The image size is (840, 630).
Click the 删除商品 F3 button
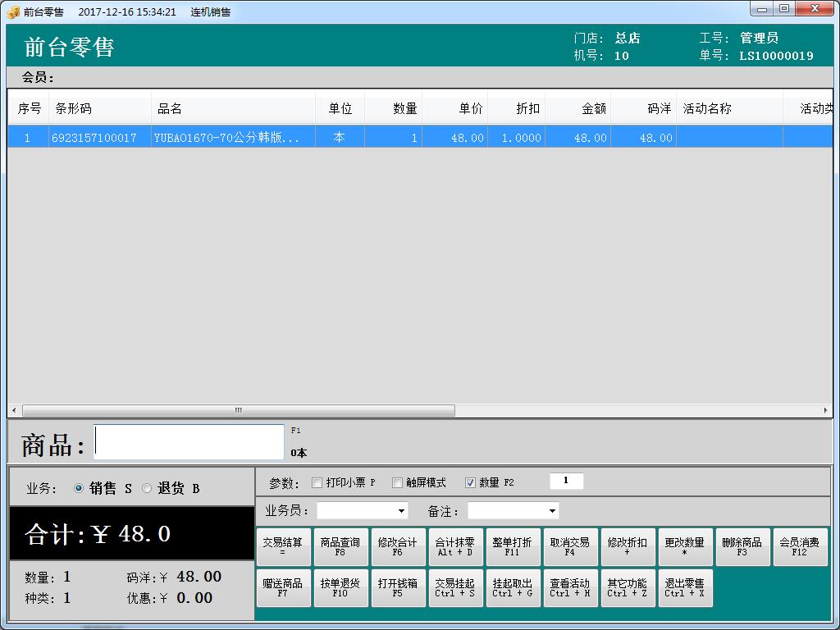(x=742, y=547)
